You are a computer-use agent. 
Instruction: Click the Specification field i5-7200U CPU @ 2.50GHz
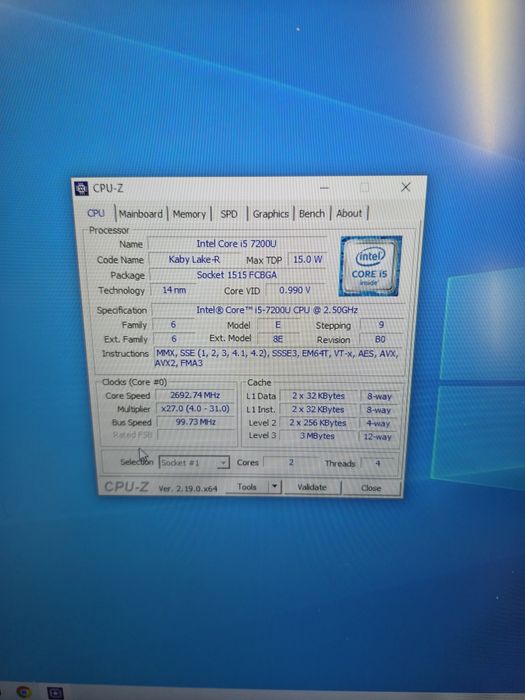coord(277,309)
